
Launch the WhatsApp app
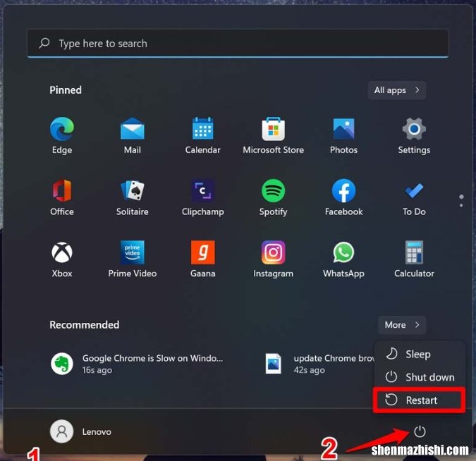(x=343, y=259)
